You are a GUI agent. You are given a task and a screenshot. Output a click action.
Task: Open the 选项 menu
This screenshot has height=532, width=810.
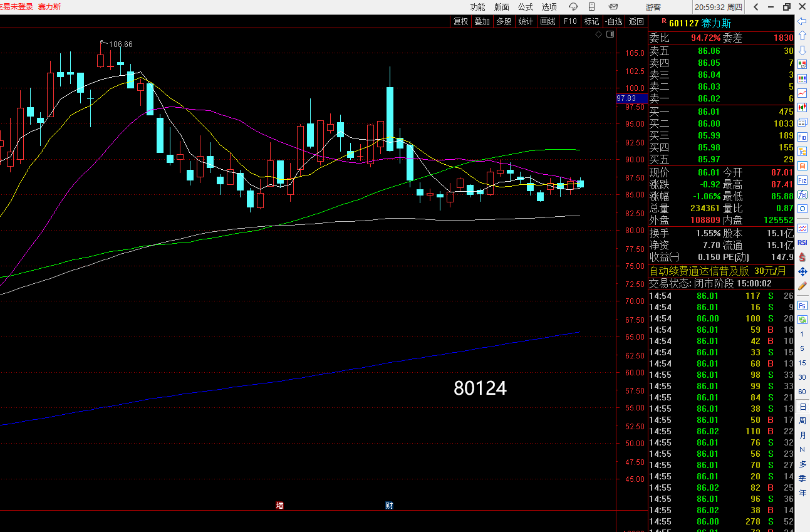pos(549,7)
